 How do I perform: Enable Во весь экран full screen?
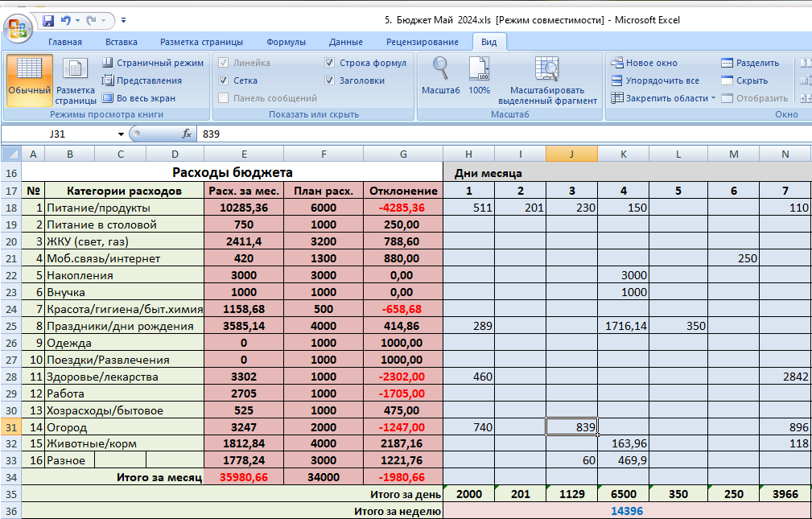[138, 98]
